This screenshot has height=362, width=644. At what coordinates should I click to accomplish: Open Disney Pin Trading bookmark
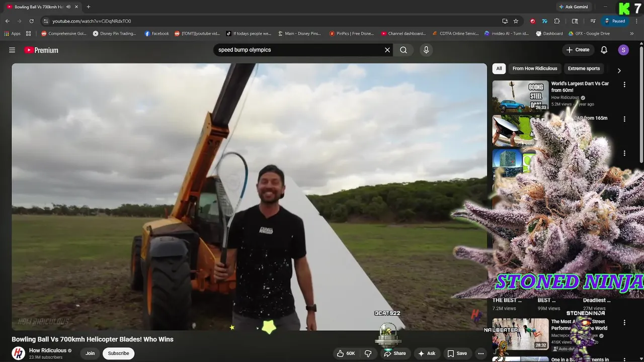coord(115,34)
